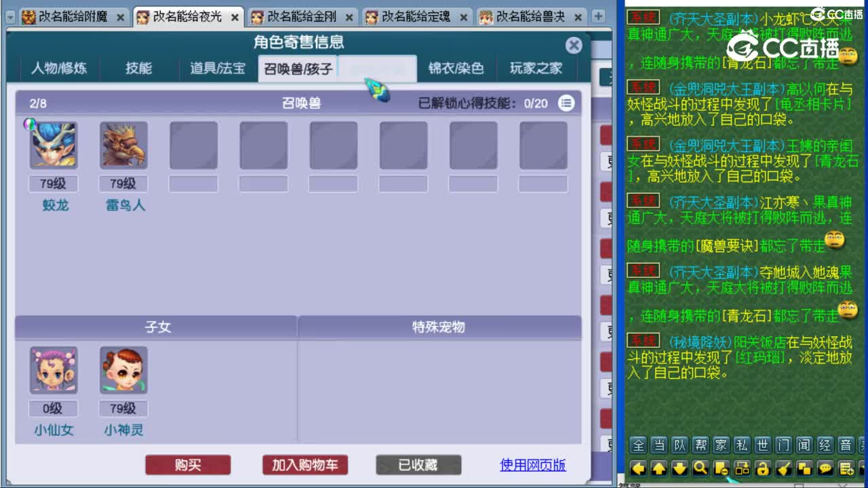Close the 改名能给附魔 tab
The image size is (868, 488).
120,18
